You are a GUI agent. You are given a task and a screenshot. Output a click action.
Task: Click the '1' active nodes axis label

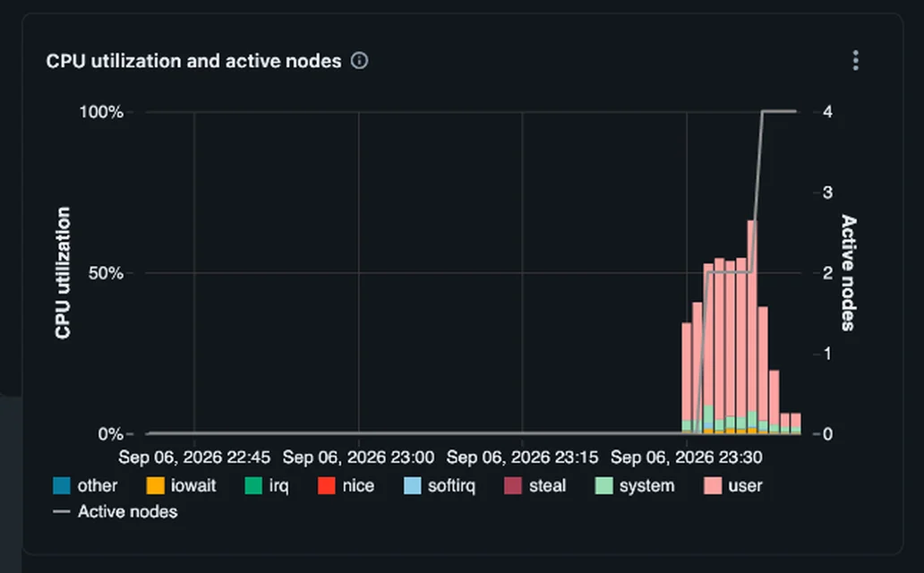tap(827, 354)
